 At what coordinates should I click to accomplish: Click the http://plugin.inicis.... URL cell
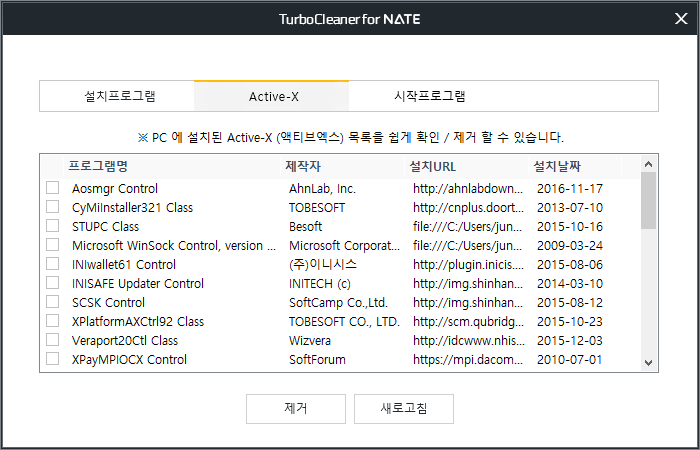point(468,265)
